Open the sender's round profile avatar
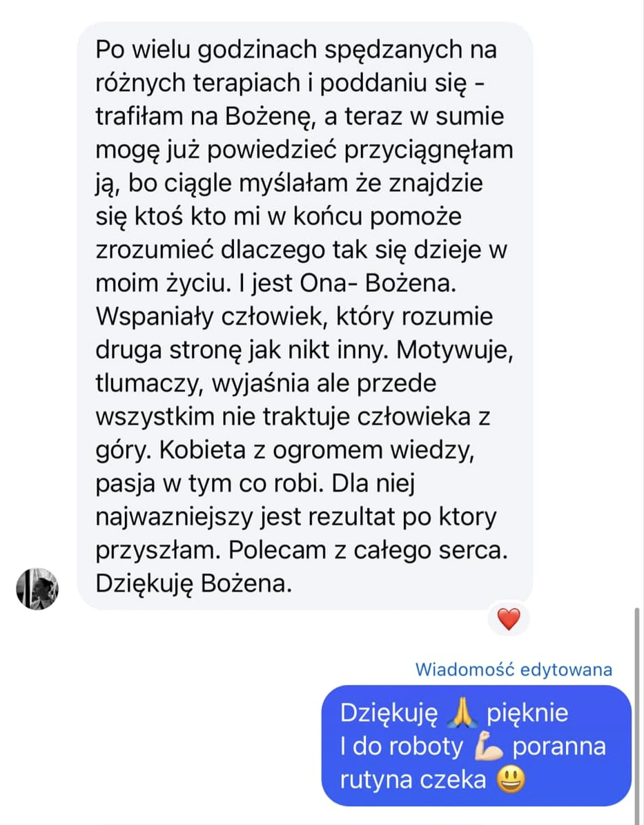 37,589
